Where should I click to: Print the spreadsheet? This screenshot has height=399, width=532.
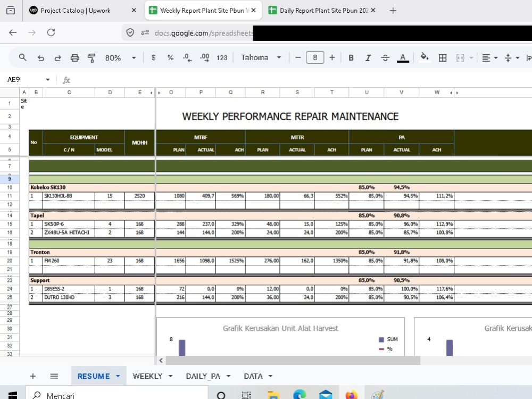[x=74, y=58]
